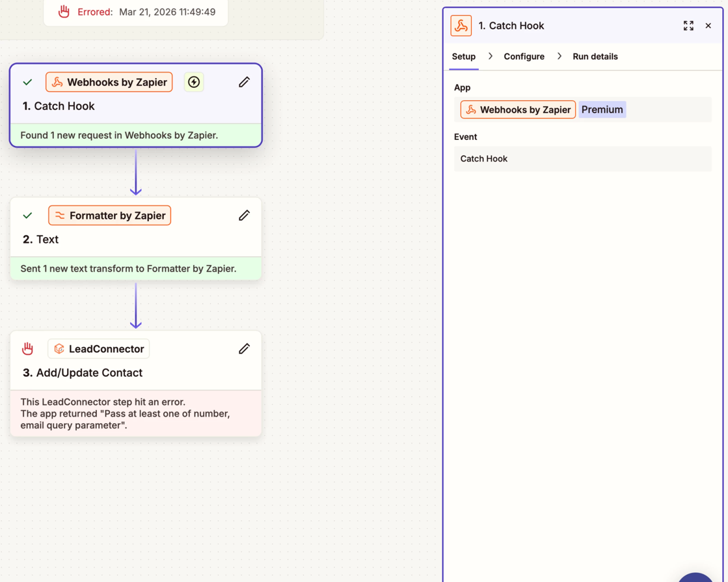
Task: Close the Catch Hook side panel
Action: click(x=708, y=26)
